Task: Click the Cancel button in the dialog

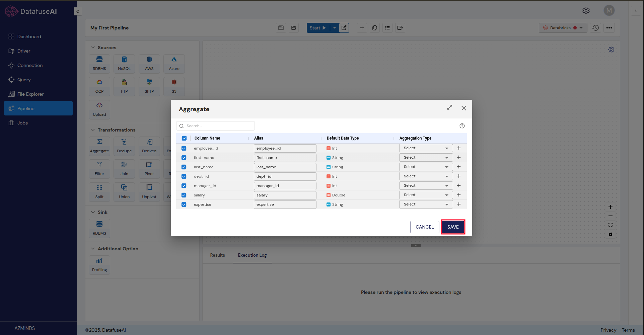Action: (424, 227)
